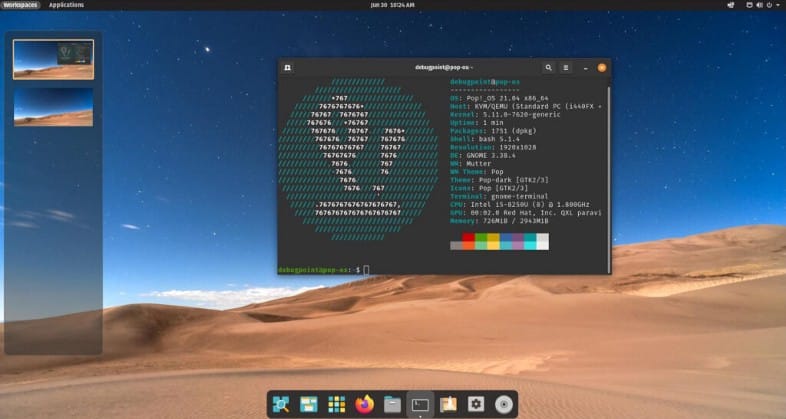Click the power icon in top bar
Viewport: 786px width, 419px height.
click(769, 5)
